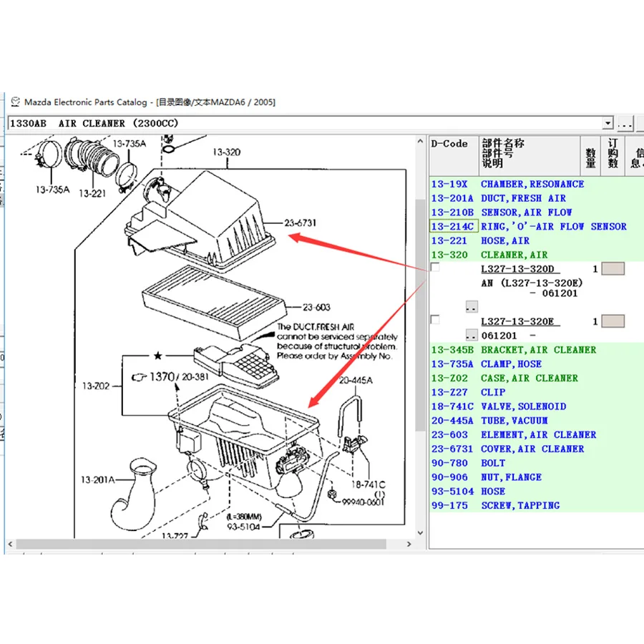This screenshot has height=644, width=644.
Task: Select row 23-6731 COVER, AIR CLEANER
Action: click(x=537, y=449)
